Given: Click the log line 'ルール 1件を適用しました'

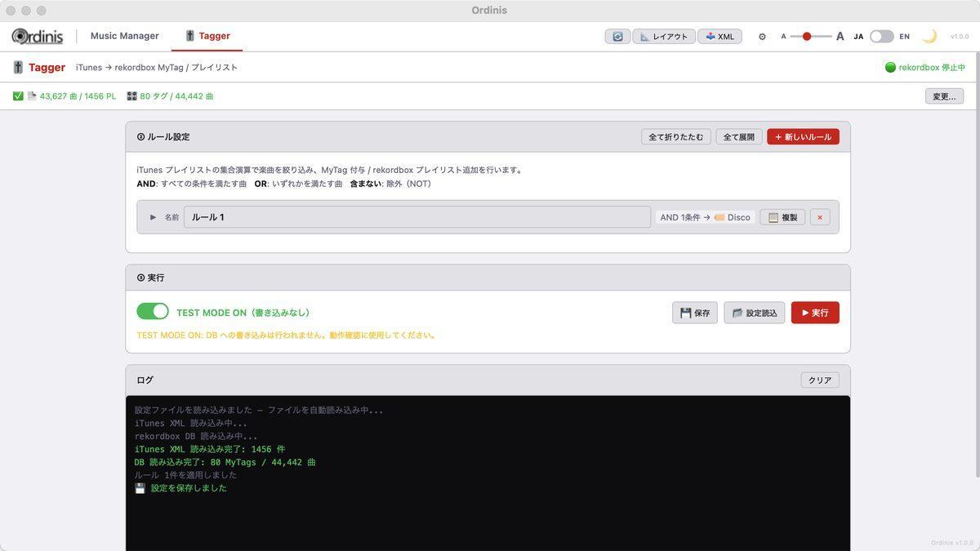Looking at the screenshot, I should click(x=186, y=475).
